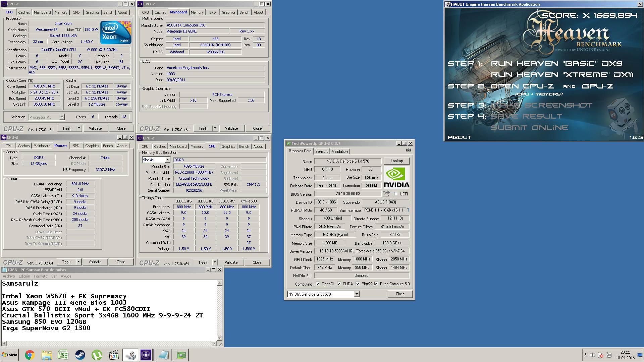Image resolution: width=644 pixels, height=362 pixels.
Task: Open Bench tab in the Mainboard CPU-Z window
Action: (244, 12)
